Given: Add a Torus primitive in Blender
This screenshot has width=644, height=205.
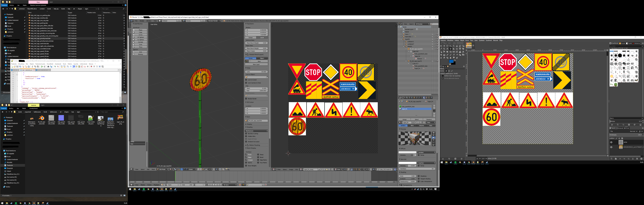Looking at the screenshot, I should (x=140, y=47).
